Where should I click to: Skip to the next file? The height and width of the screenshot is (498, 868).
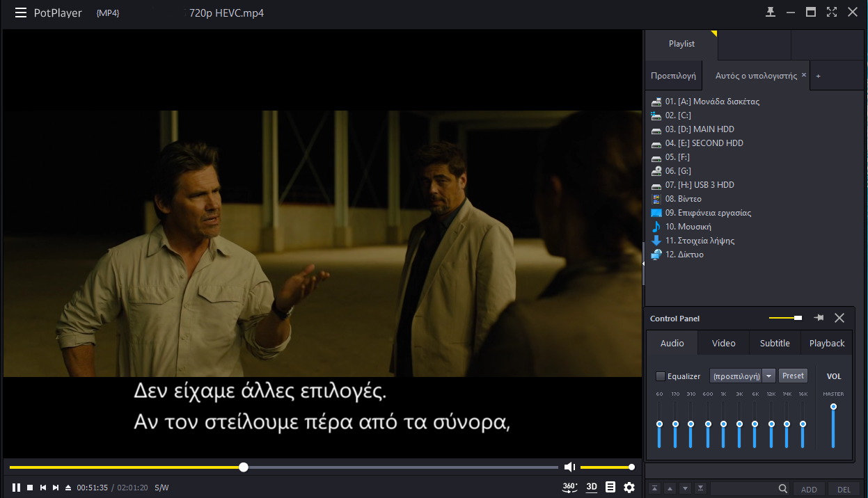coord(56,488)
